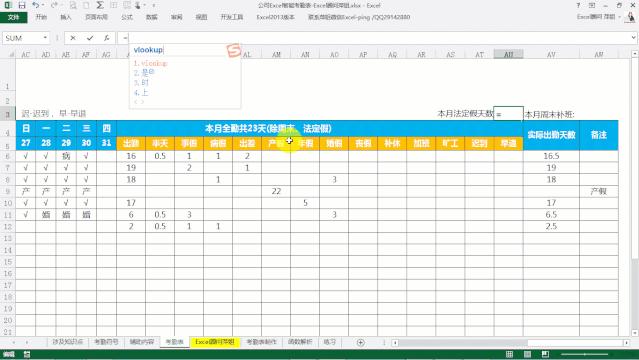Open the user account dropdown arrow

click(619, 17)
